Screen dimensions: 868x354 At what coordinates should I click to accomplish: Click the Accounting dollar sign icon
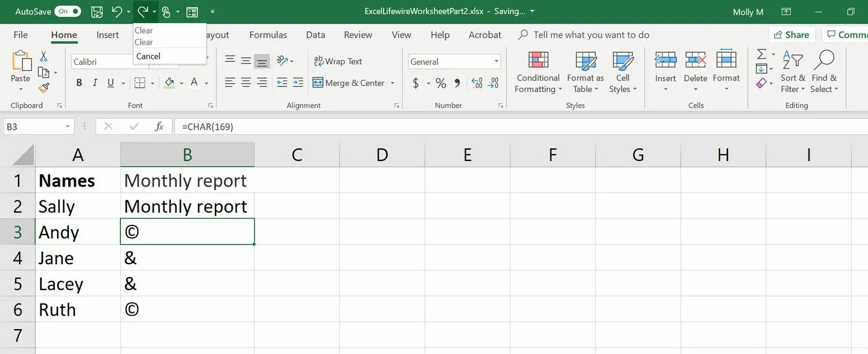click(x=415, y=83)
